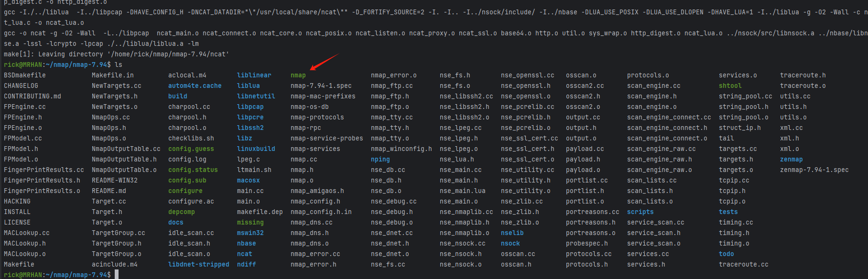Click the ncat directory entry
Viewport: 868px width, 279px height.
244,254
